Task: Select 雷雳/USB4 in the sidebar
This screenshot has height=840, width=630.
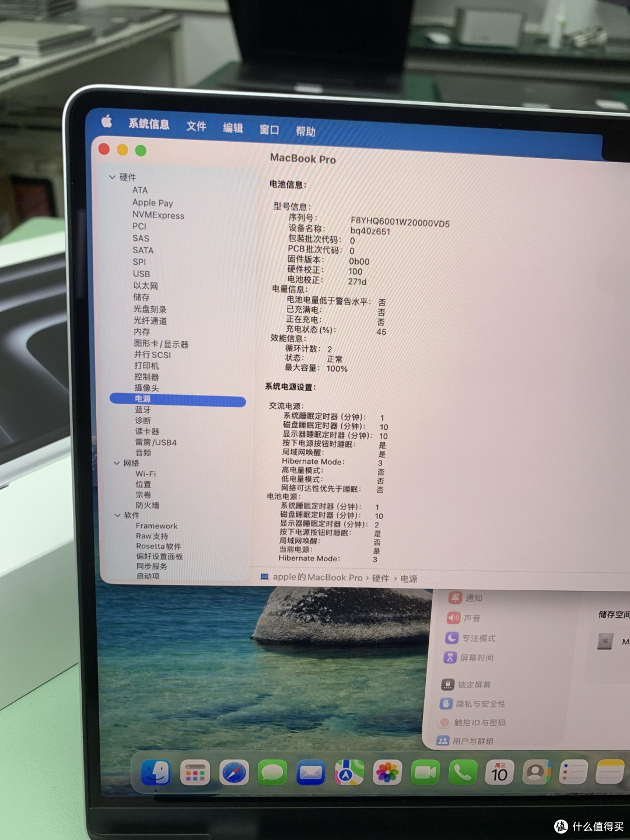Action: pos(156,442)
